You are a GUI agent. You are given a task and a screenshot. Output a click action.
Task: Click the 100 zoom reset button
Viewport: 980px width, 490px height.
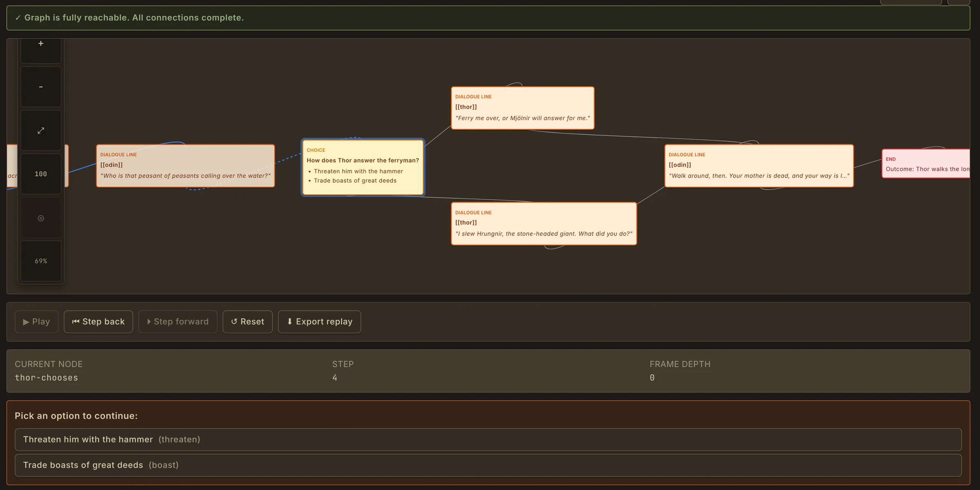point(41,174)
